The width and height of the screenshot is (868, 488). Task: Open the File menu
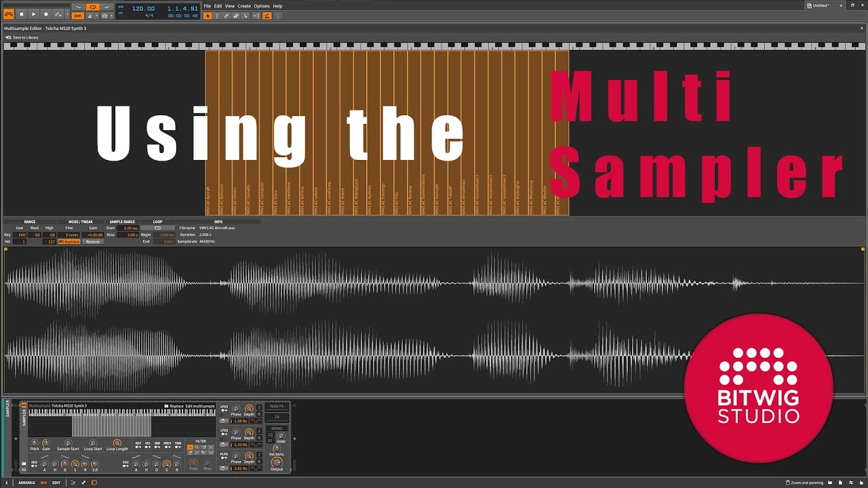[x=208, y=6]
